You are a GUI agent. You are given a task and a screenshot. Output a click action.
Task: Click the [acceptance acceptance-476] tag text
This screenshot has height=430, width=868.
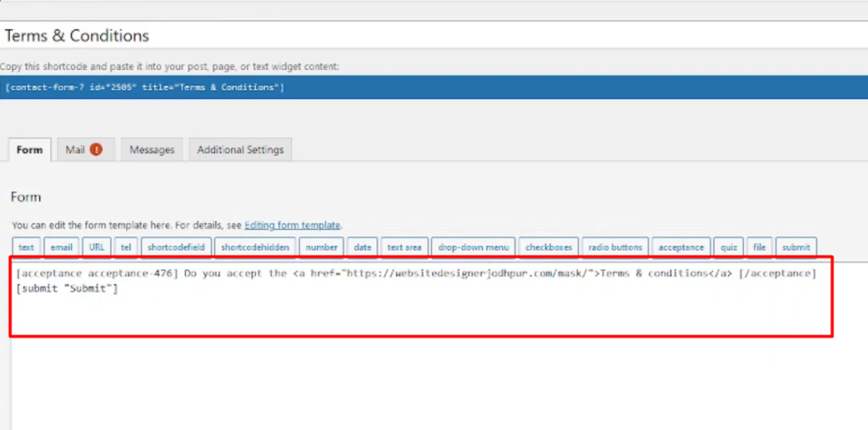(97, 273)
